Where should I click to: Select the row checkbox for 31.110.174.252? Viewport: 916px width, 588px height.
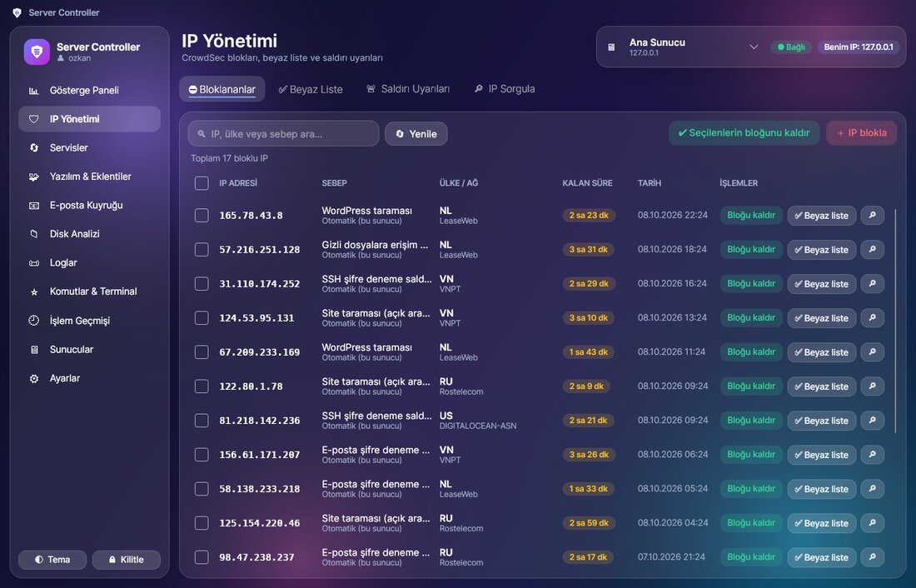[x=202, y=283]
